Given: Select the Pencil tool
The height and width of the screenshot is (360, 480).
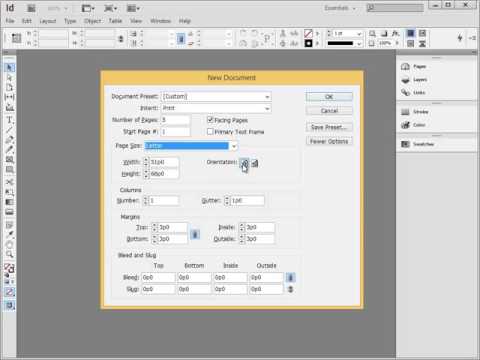Looking at the screenshot, I should pyautogui.click(x=9, y=149).
